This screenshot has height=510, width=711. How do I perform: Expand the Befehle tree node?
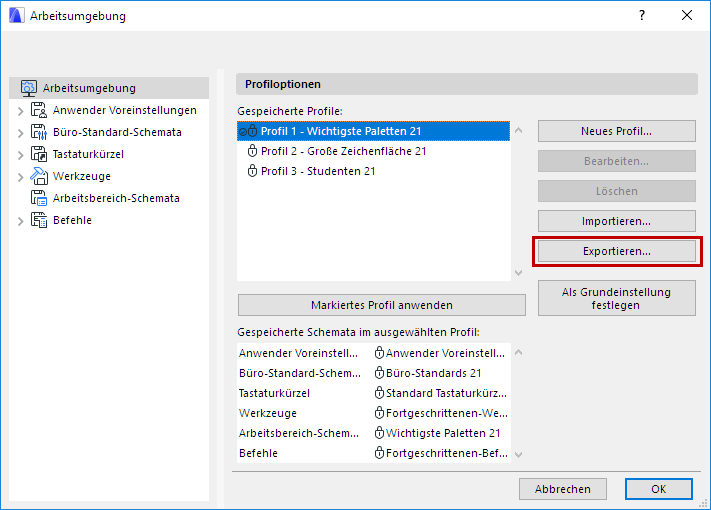pyautogui.click(x=20, y=220)
